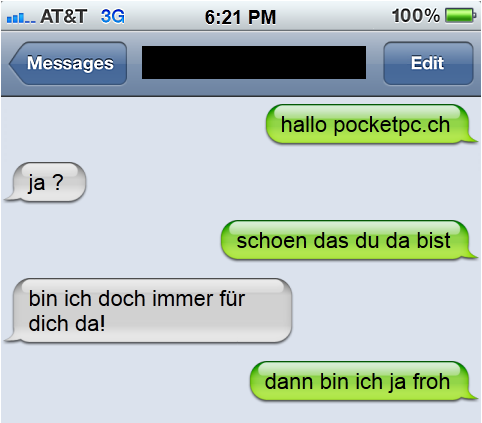Image resolution: width=482 pixels, height=423 pixels.
Task: Tap the signal strength bars icon
Action: 21,18
